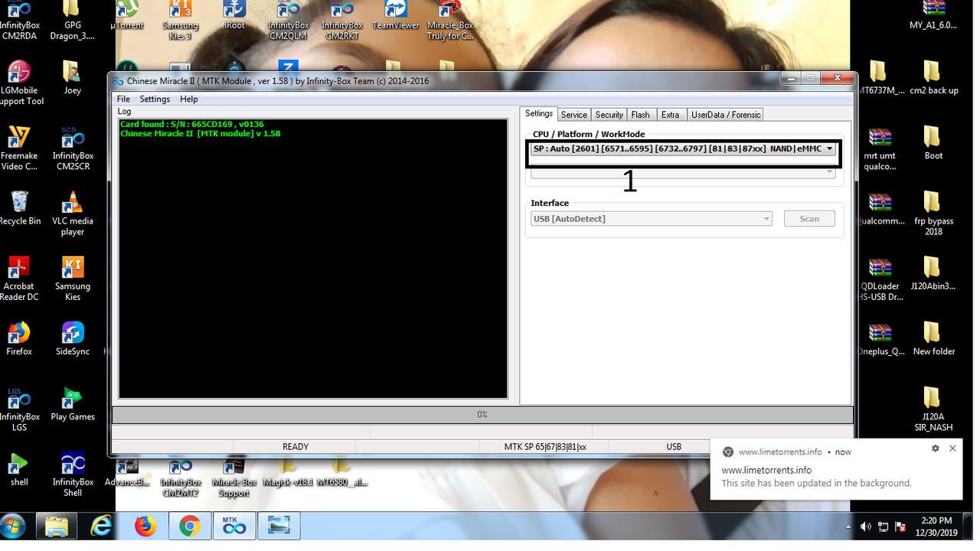Switch to the Security tab
Screen dimensions: 980x551
609,115
